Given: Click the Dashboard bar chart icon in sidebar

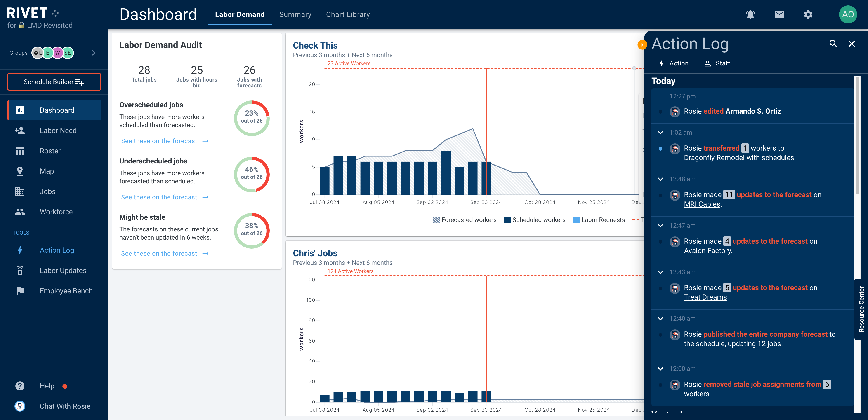Looking at the screenshot, I should coord(20,110).
